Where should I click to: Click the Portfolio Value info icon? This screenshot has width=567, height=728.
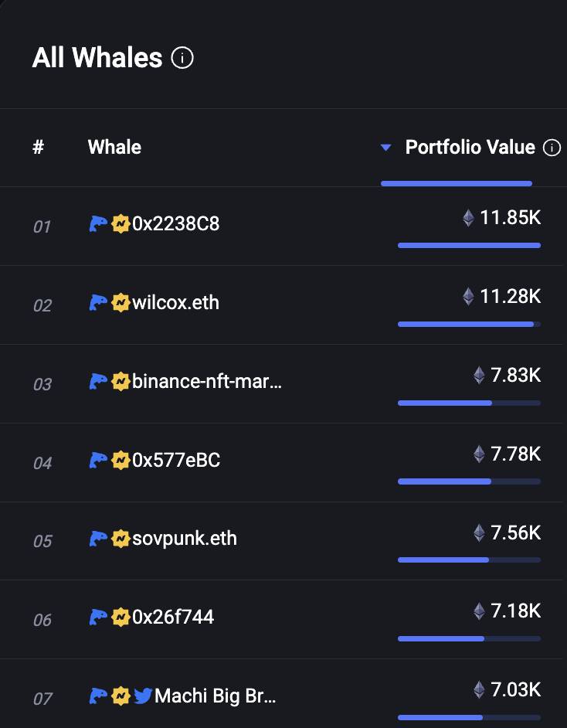click(x=552, y=148)
